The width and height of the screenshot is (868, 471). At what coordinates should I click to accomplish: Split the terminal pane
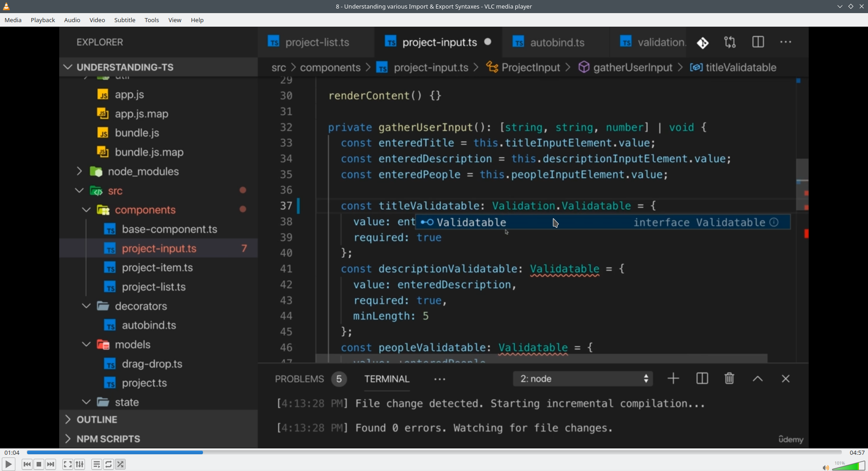(702, 378)
